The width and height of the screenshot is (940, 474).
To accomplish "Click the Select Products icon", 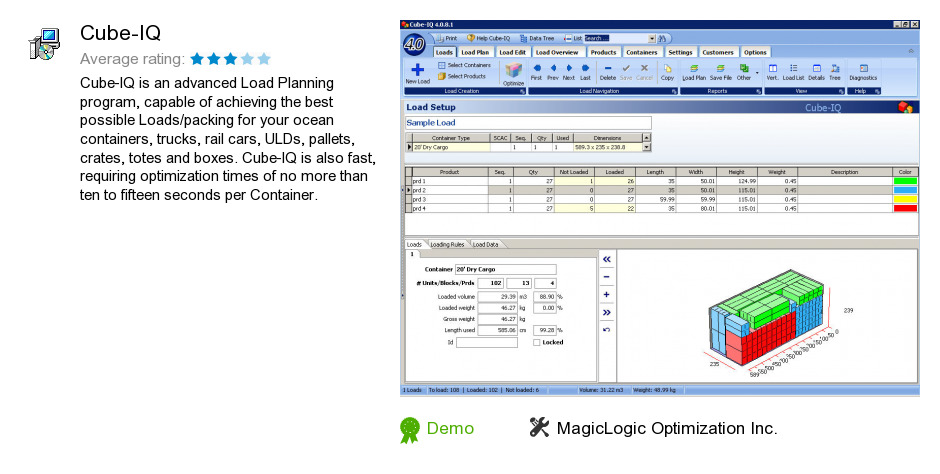I will pyautogui.click(x=441, y=76).
